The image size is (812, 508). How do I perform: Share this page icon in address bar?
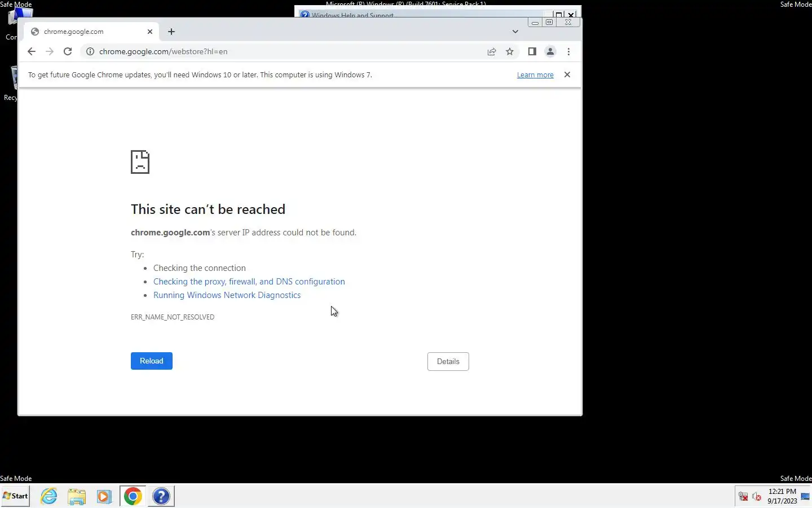[492, 51]
